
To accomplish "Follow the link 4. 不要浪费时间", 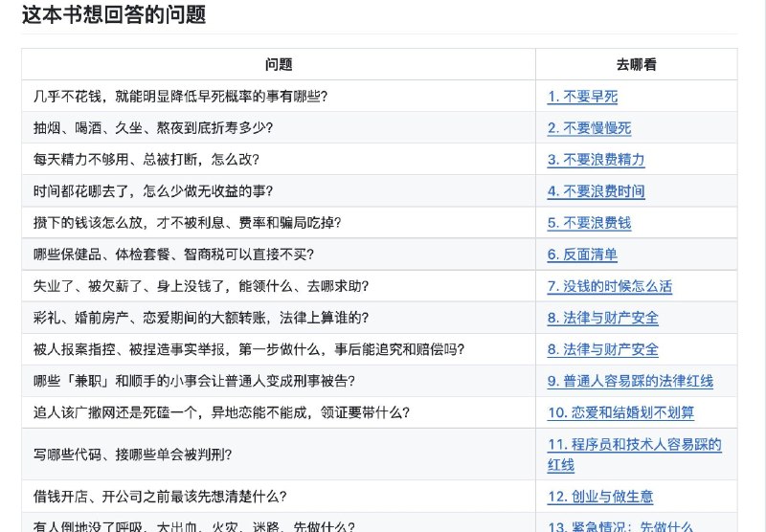I will coord(596,191).
